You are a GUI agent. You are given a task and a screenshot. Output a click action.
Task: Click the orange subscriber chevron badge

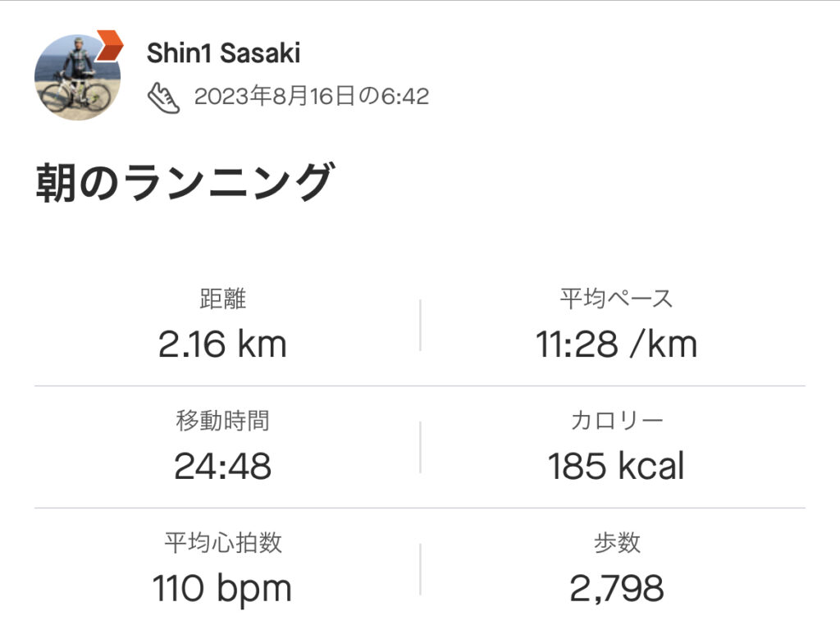(109, 46)
